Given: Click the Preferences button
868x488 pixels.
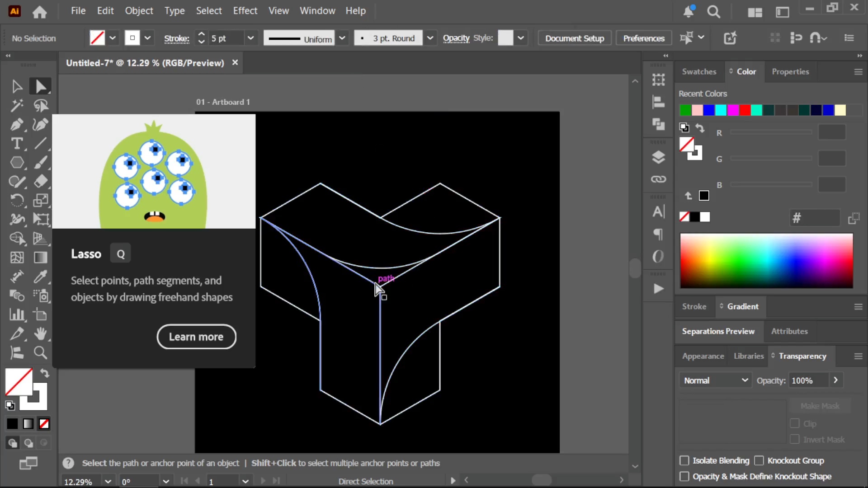Looking at the screenshot, I should point(644,38).
